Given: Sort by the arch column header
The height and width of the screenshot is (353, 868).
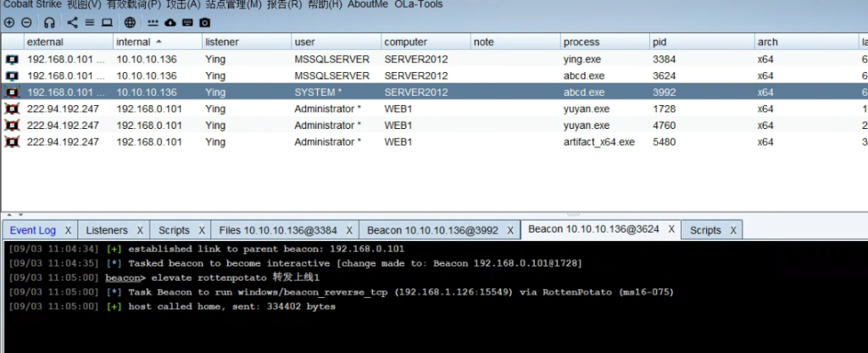Looking at the screenshot, I should click(x=807, y=42).
